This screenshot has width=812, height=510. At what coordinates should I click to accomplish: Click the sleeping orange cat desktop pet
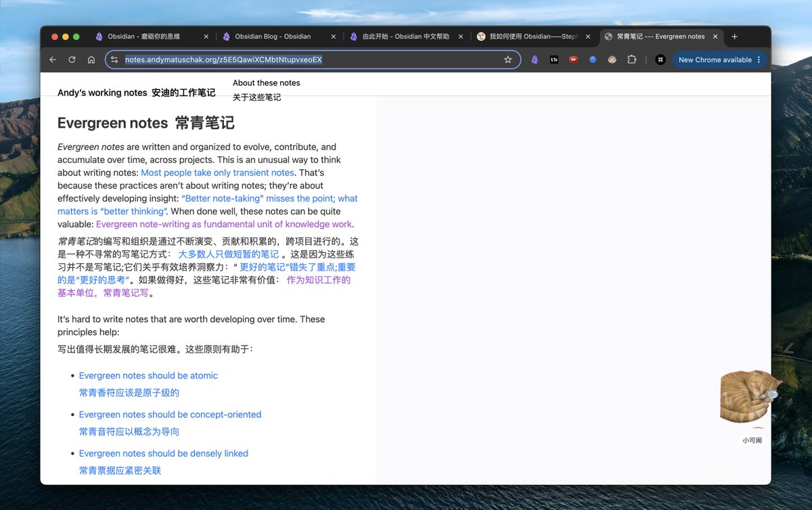[x=750, y=398]
